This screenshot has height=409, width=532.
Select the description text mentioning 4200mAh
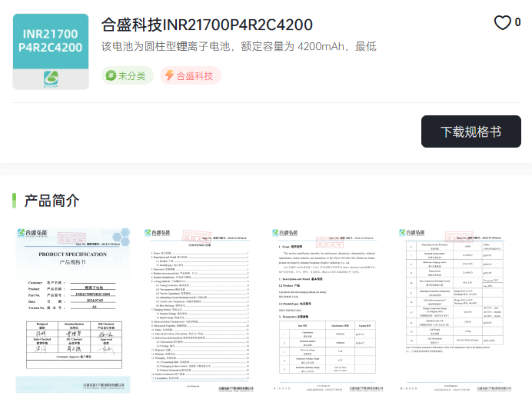click(x=239, y=46)
